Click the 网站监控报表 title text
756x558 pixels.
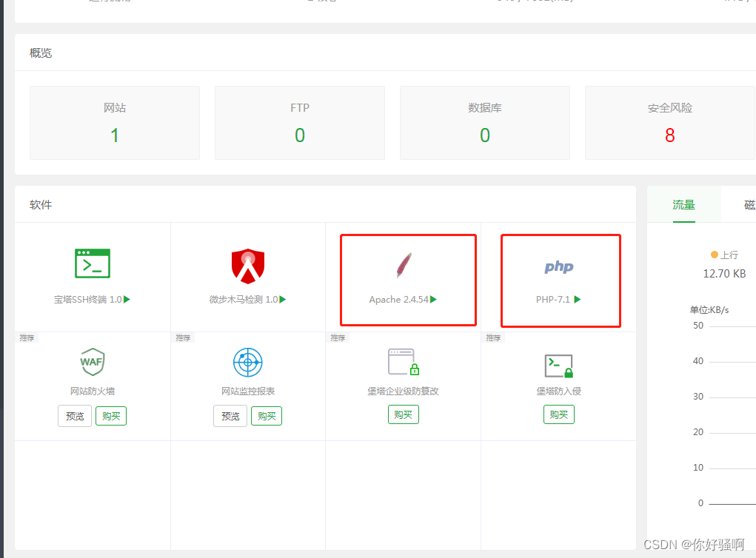pyautogui.click(x=248, y=391)
